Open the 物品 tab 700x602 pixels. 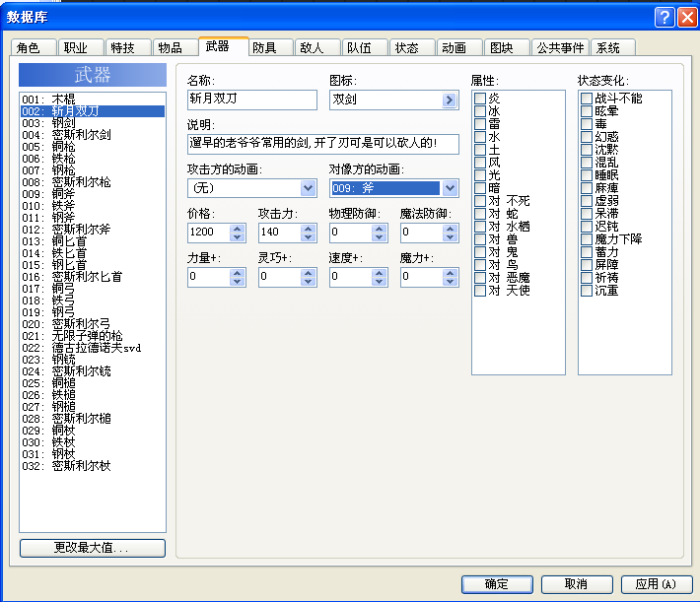(x=175, y=47)
